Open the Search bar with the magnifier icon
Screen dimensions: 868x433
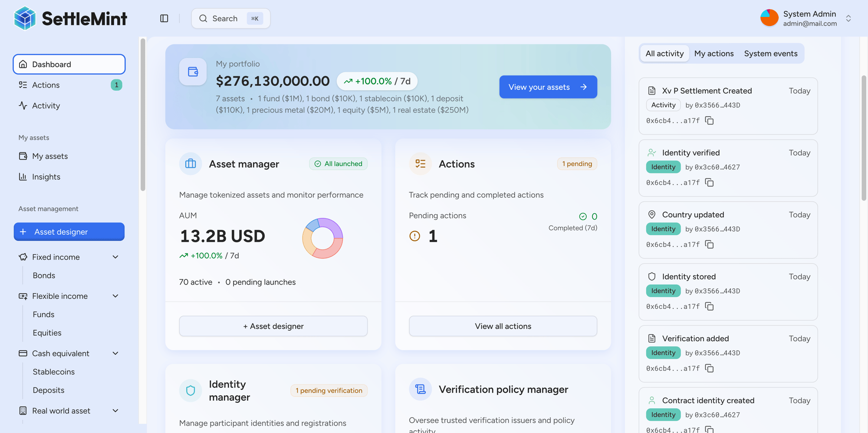pos(230,18)
